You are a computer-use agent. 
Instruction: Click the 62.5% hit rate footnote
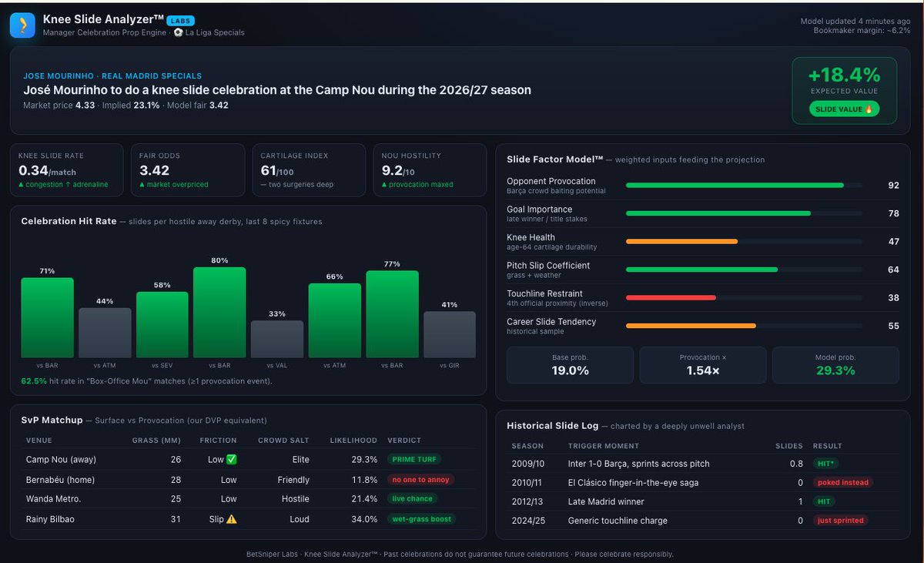pos(146,380)
